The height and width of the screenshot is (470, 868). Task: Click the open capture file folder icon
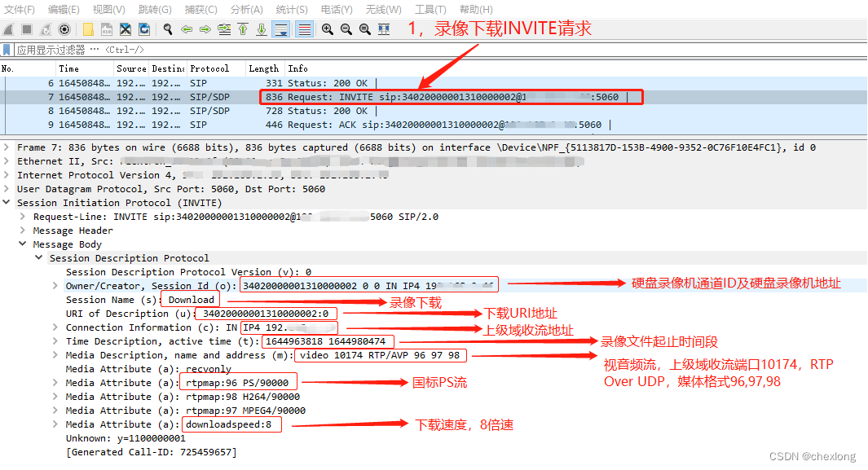(88, 29)
